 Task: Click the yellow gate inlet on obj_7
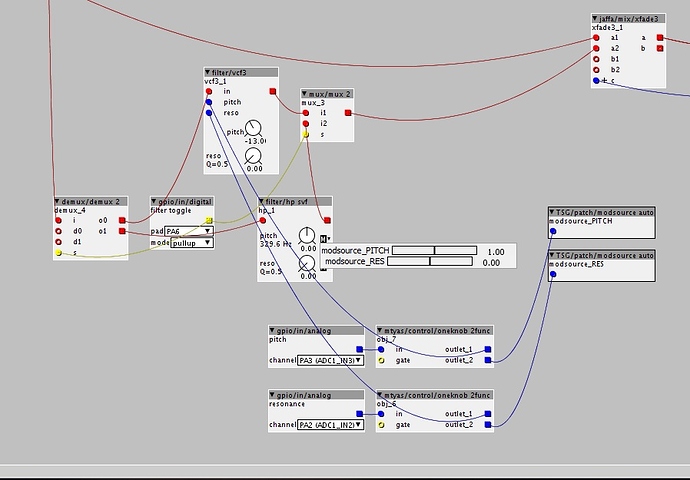381,360
